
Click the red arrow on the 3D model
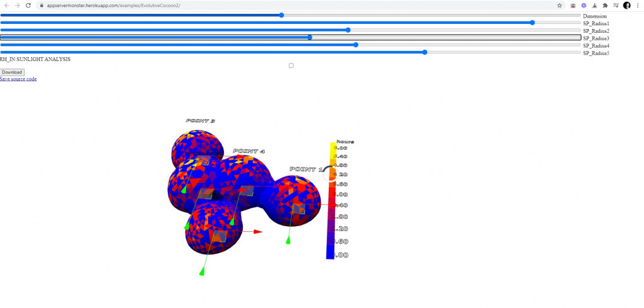pos(257,232)
